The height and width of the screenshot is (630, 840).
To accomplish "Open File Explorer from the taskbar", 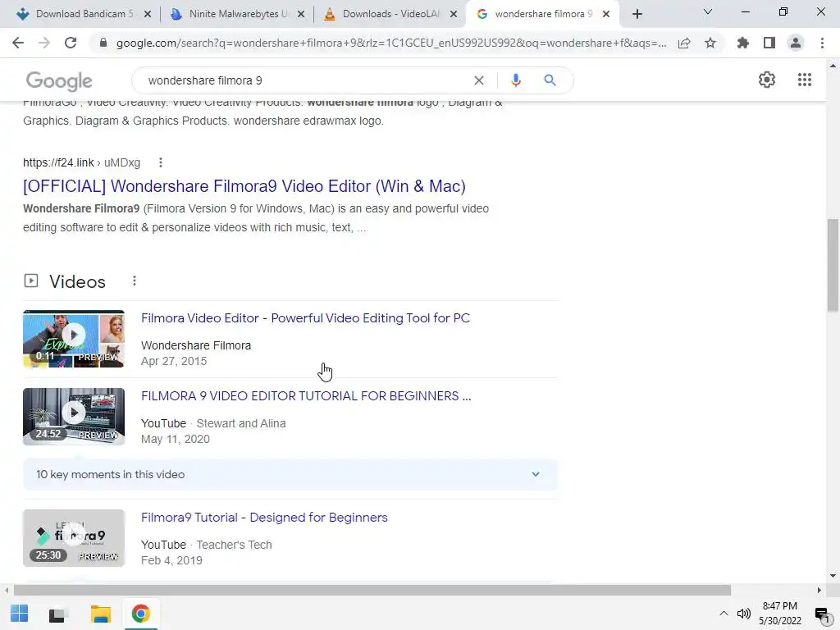I will coord(100,614).
